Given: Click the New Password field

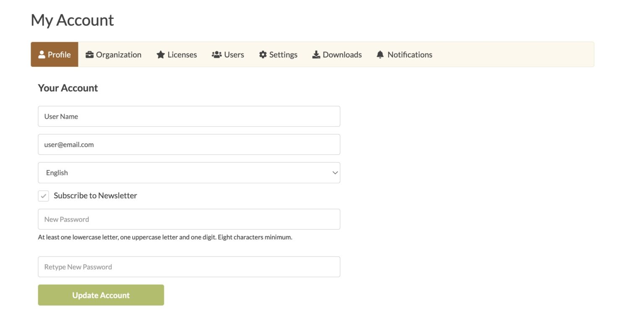Looking at the screenshot, I should tap(189, 219).
